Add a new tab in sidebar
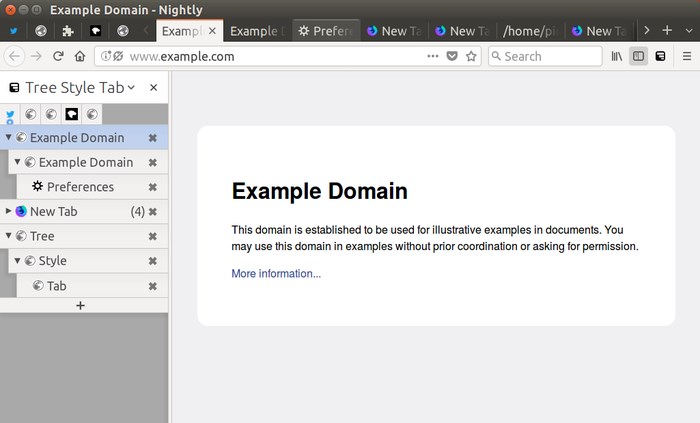Viewport: 700px width, 423px height. [x=81, y=306]
